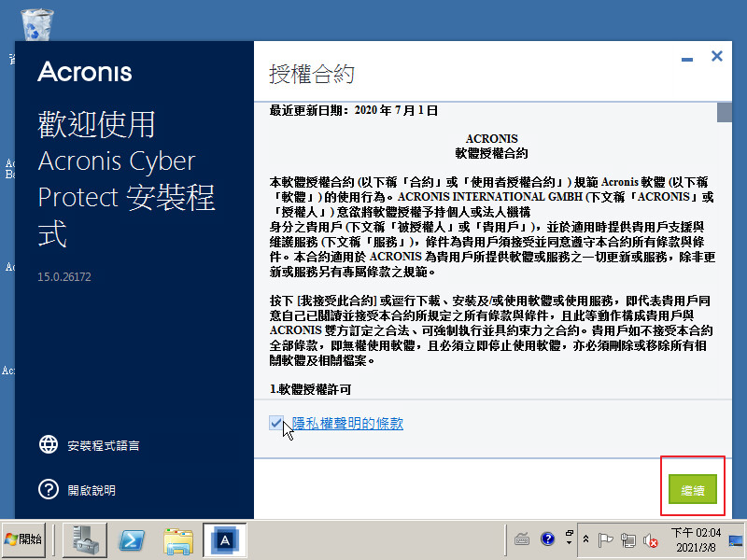Click the green 繼續 button
The image size is (747, 560).
point(692,489)
